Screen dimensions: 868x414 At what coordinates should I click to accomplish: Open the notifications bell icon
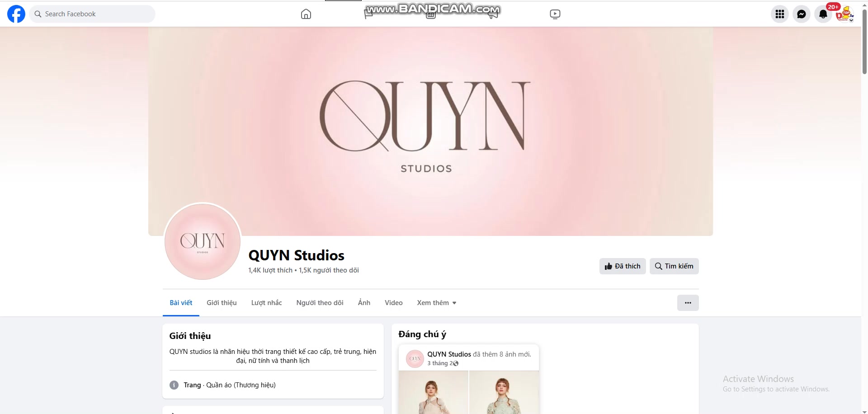click(823, 14)
